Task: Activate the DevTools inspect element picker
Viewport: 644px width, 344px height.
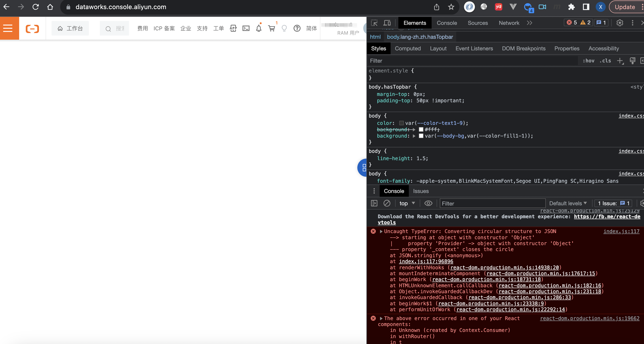Action: point(374,23)
